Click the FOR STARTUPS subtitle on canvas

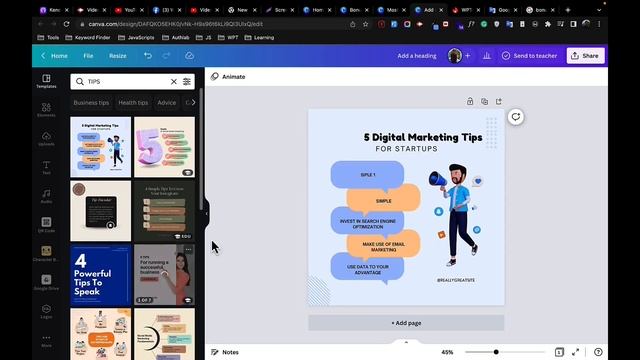pyautogui.click(x=407, y=149)
